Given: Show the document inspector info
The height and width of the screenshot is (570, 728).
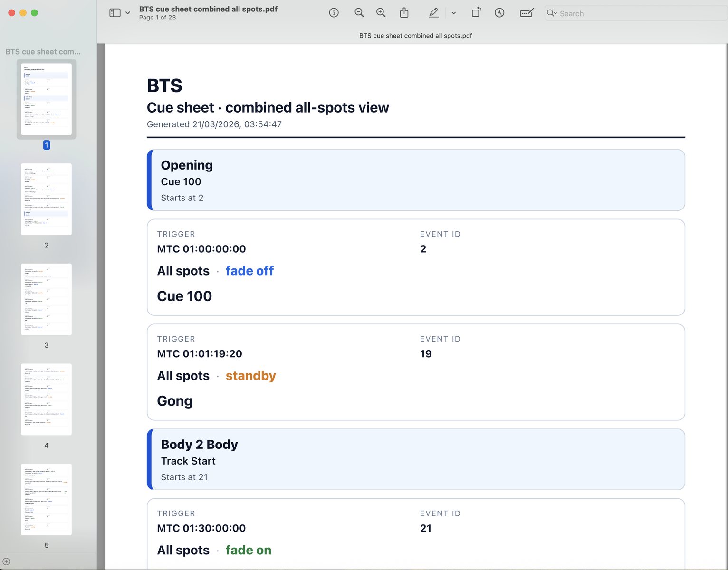Looking at the screenshot, I should [x=334, y=13].
